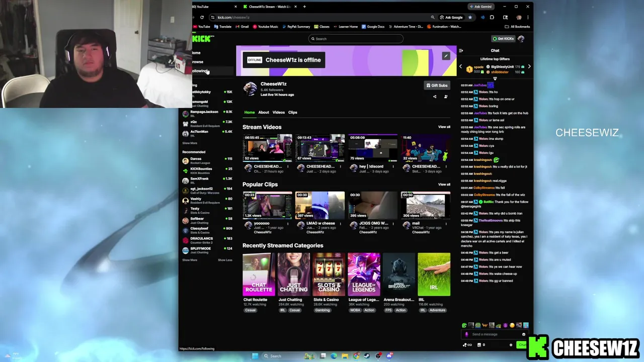
Task: Click the user icon beside share
Action: (x=446, y=97)
